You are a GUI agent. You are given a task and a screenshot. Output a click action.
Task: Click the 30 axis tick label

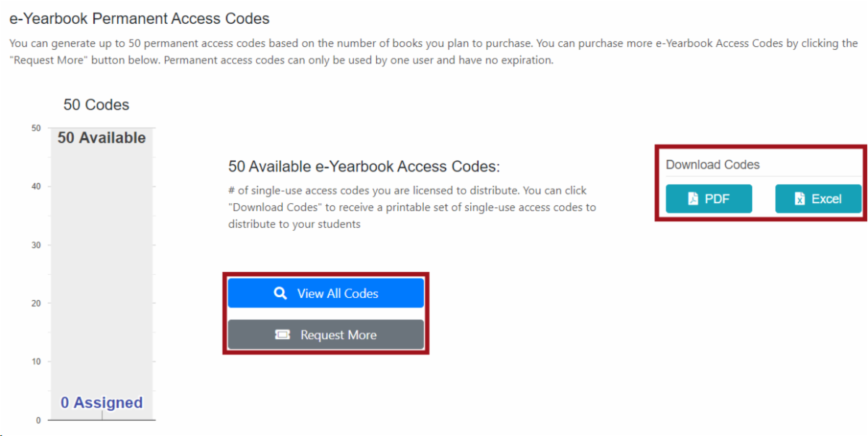point(36,245)
